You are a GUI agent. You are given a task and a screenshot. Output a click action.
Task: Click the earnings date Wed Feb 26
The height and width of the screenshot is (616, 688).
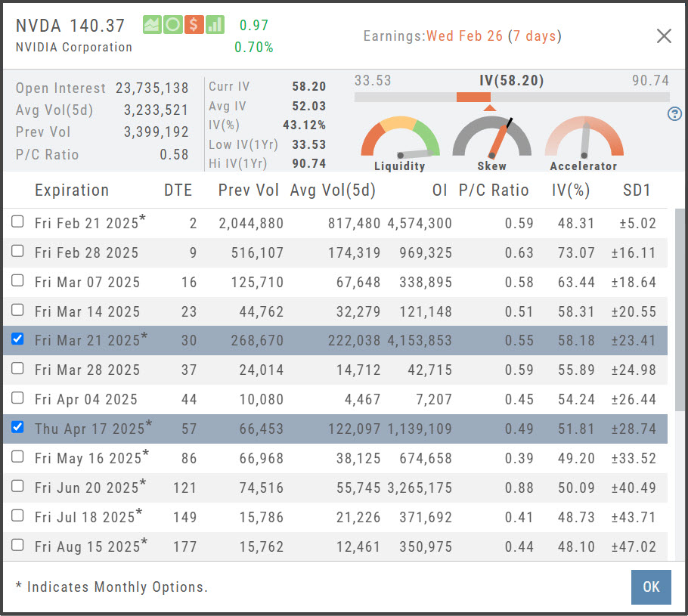coord(465,36)
